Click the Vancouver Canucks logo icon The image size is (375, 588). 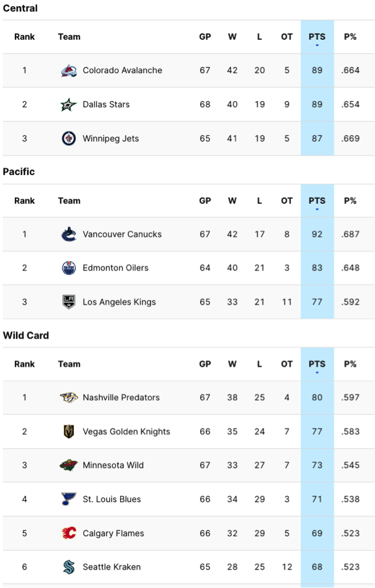69,234
